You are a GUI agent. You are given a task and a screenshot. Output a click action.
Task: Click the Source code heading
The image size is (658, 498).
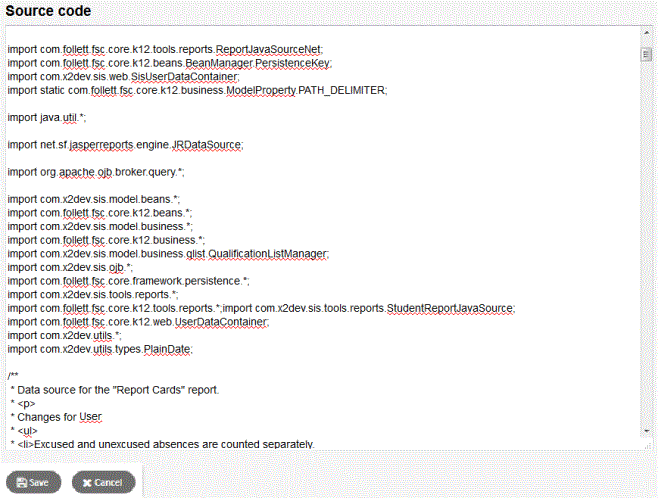click(48, 11)
